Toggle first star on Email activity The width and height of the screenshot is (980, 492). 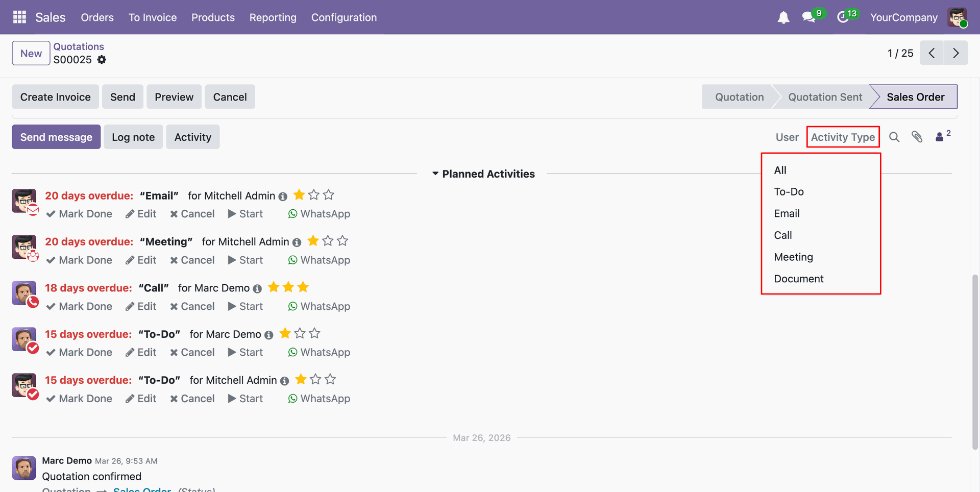[x=299, y=195]
